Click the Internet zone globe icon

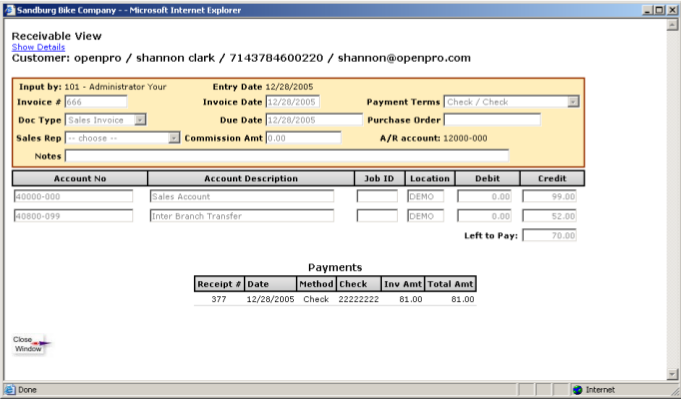coord(577,390)
